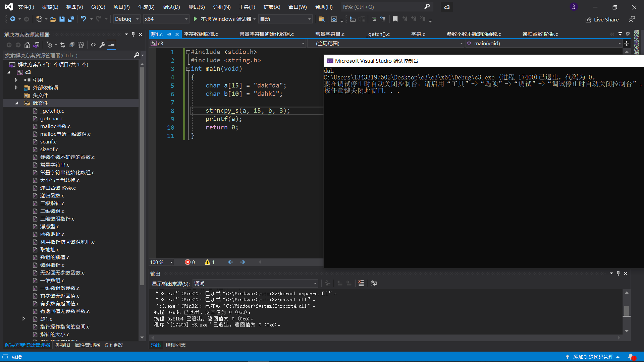Click 添加到源代码管理 in status bar
Viewport: 644px width, 362px height.
[x=593, y=357]
